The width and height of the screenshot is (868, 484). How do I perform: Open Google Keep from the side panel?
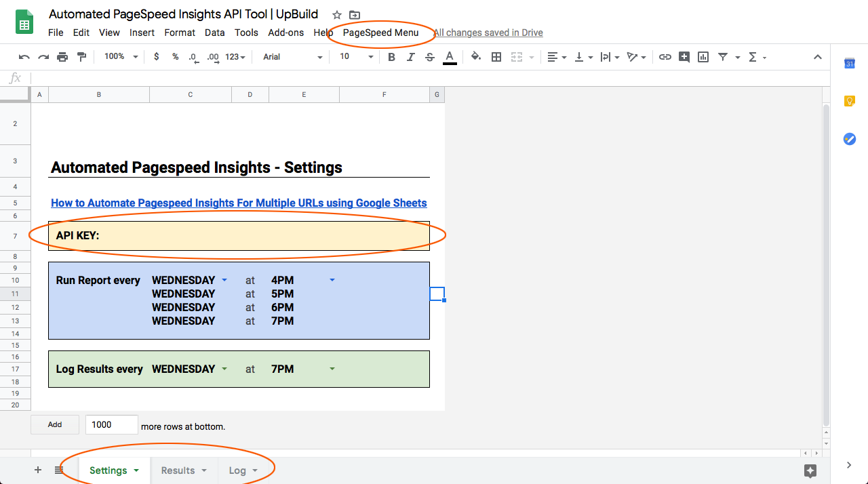click(x=849, y=101)
